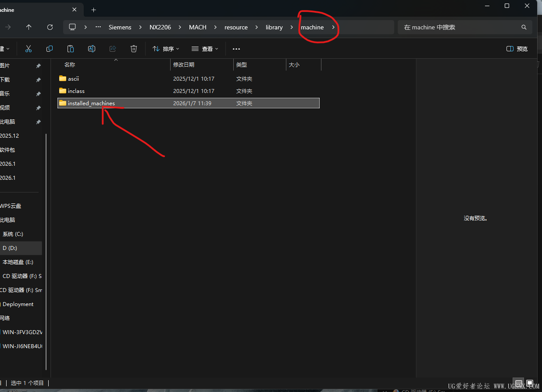Expand the chevron after library breadcrumb
This screenshot has height=392, width=542.
click(292, 27)
